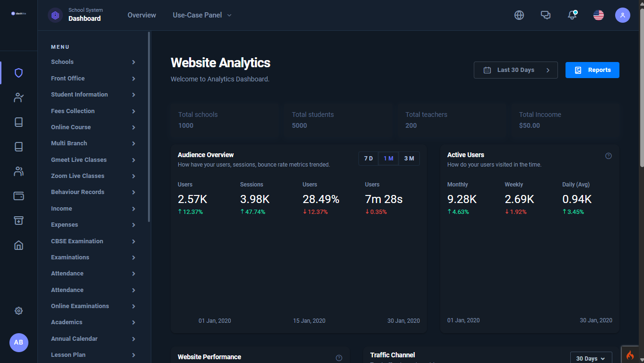Open the archive box sidebar icon
The width and height of the screenshot is (644, 363).
tap(18, 221)
